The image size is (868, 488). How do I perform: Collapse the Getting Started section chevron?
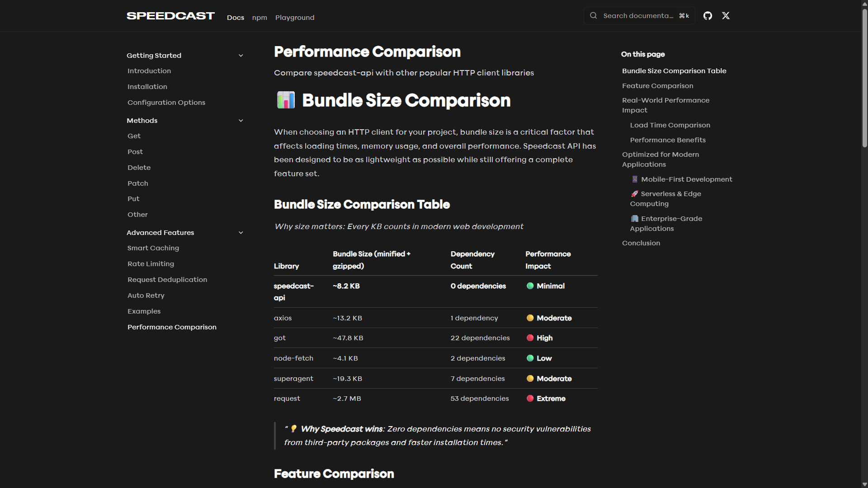click(x=241, y=56)
